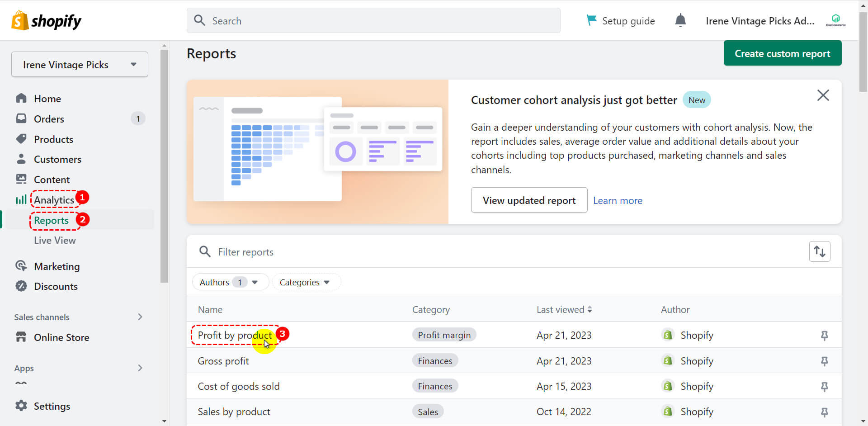Image resolution: width=868 pixels, height=426 pixels.
Task: Toggle the Last viewed sort order
Action: (x=590, y=309)
